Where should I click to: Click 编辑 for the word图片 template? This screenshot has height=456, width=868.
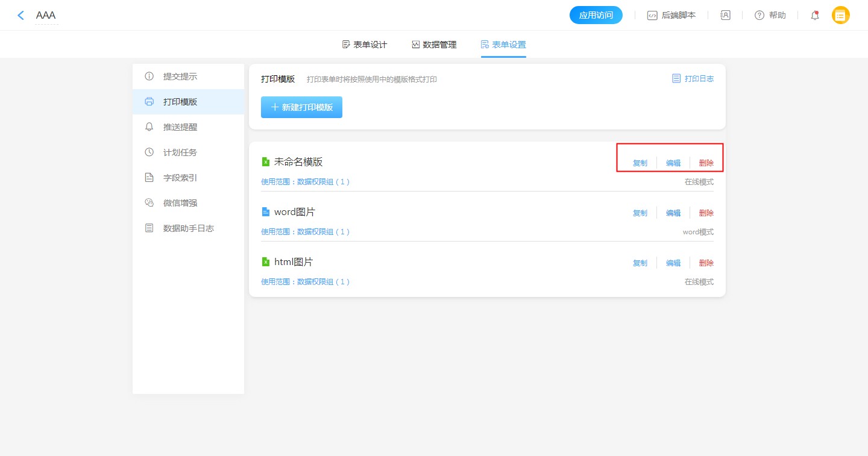click(x=673, y=213)
